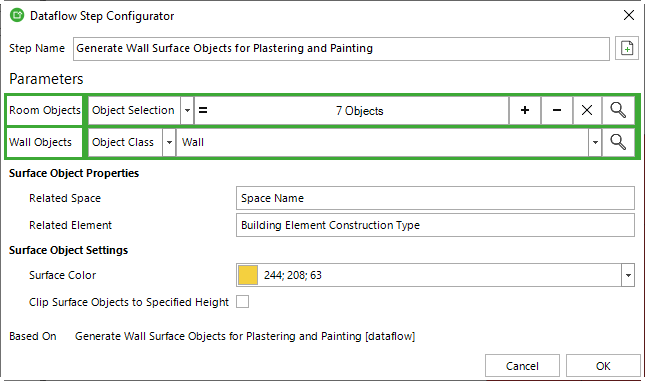
Task: Open the Surface Color dropdown arrow
Action: coord(628,275)
